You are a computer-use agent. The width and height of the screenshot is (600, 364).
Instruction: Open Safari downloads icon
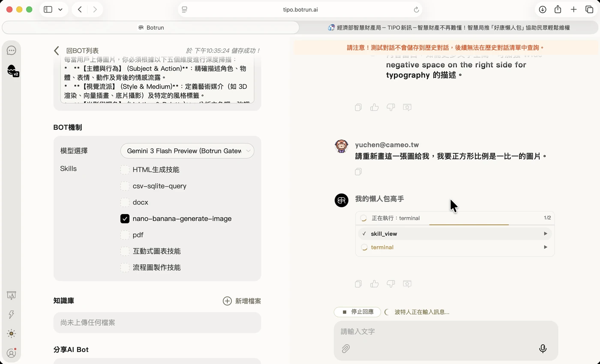coord(543,9)
